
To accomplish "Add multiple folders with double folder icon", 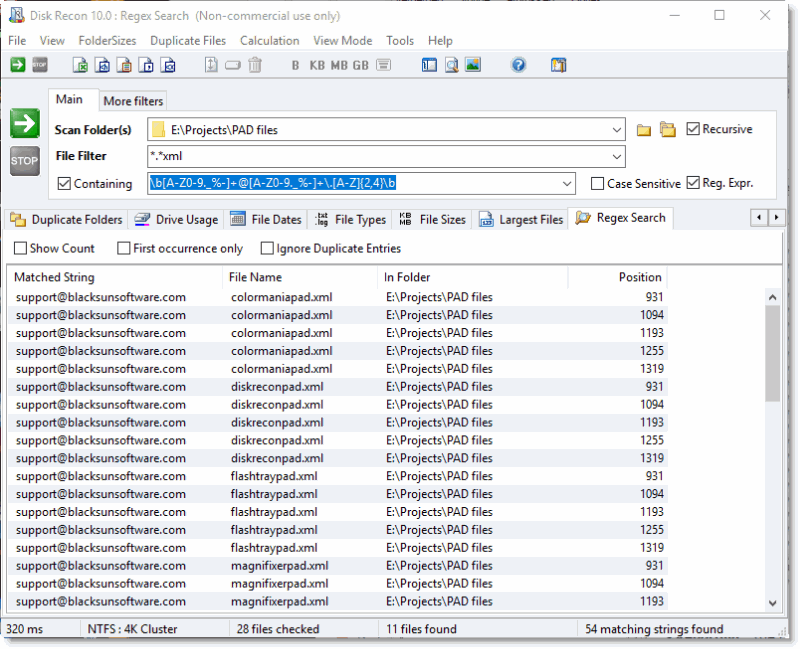I will coord(668,130).
